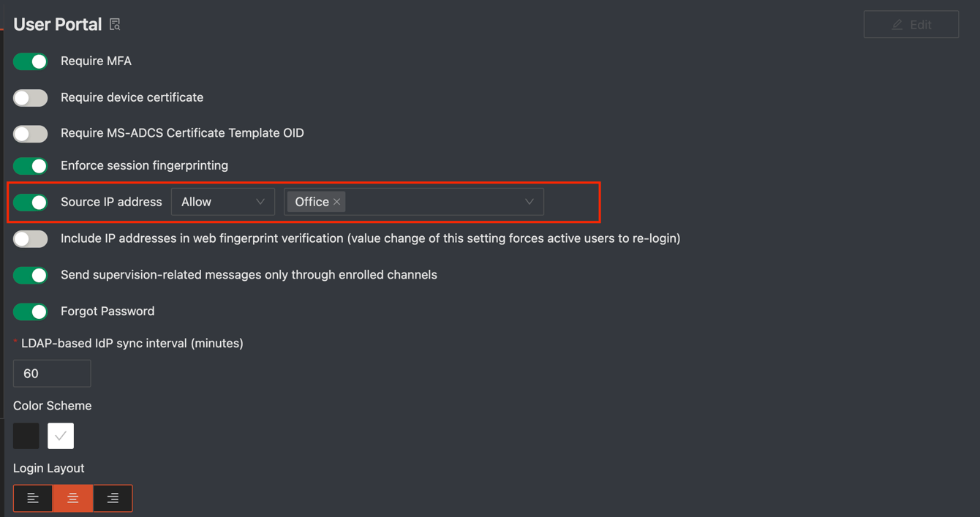Disable the Forgot Password switch
This screenshot has height=517, width=980.
(x=31, y=312)
